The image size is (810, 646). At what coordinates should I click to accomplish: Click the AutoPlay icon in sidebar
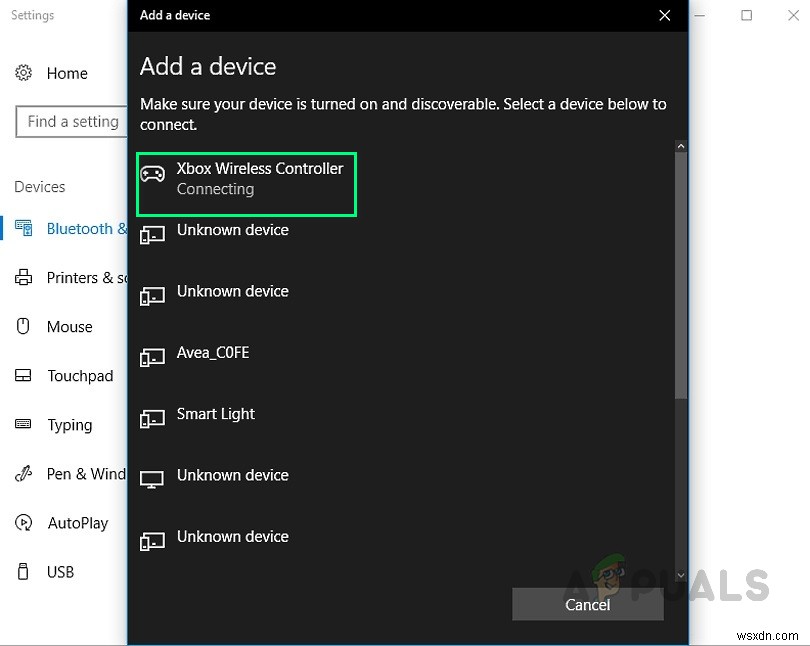(x=24, y=523)
